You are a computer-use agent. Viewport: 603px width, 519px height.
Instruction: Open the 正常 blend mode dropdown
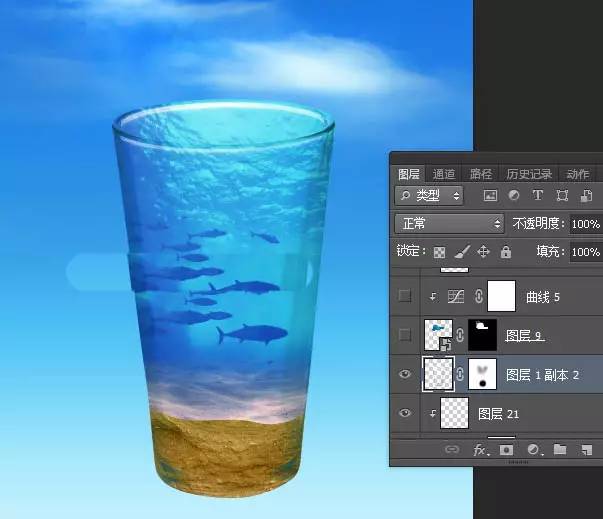tap(449, 224)
